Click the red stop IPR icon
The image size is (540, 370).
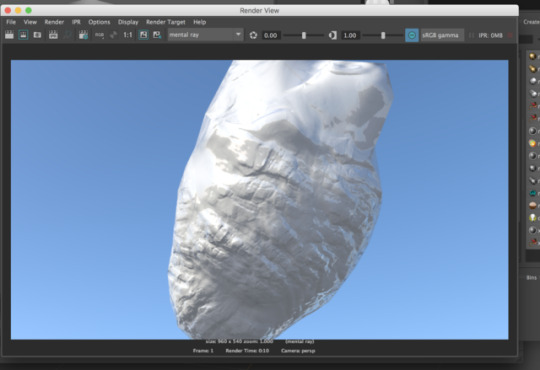[x=510, y=35]
